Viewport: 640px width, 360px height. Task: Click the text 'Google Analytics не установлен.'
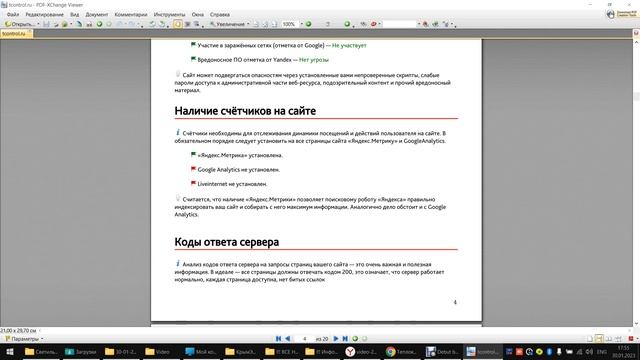pyautogui.click(x=239, y=169)
